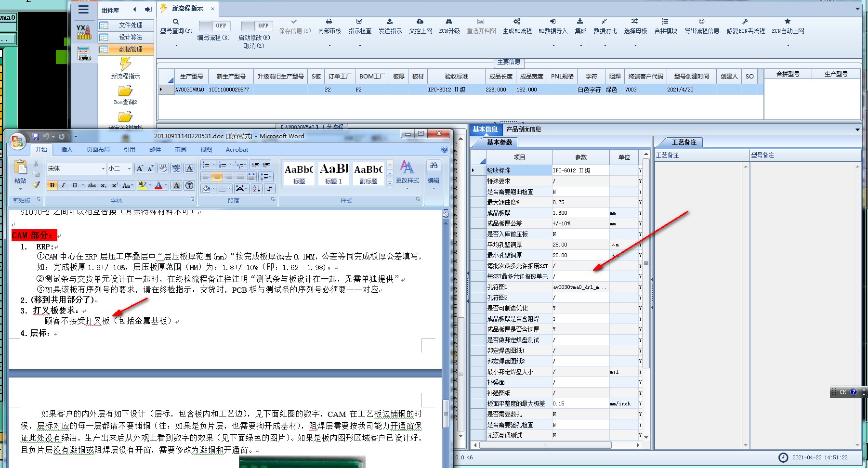Expand the 型号查询 dropdown arrow
Image resolution: width=868 pixels, height=468 pixels.
pyautogui.click(x=176, y=45)
